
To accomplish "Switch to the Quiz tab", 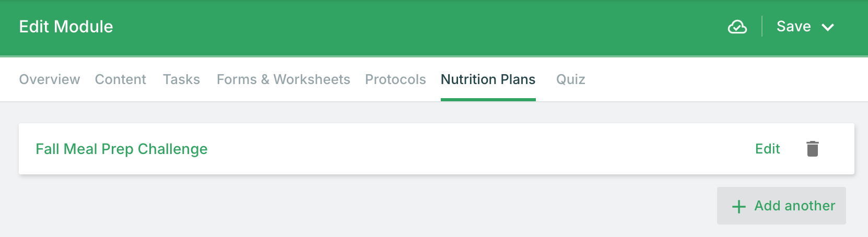I will click(x=570, y=79).
